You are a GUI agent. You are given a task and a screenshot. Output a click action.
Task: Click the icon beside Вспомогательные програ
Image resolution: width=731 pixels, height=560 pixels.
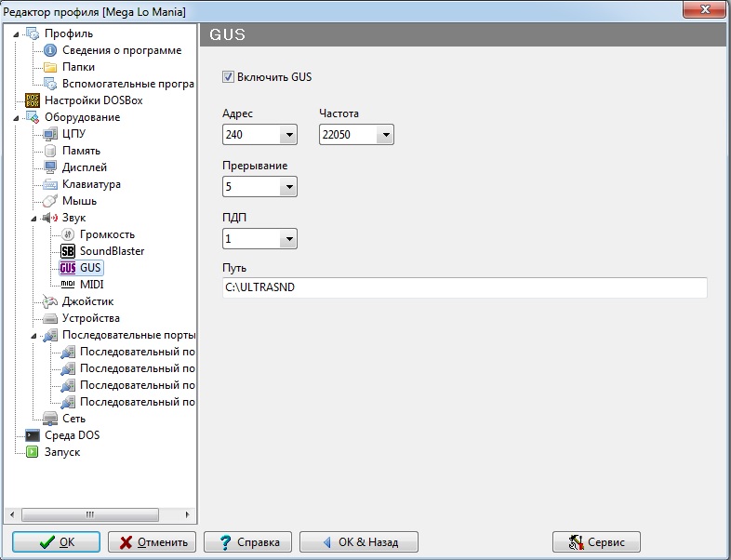pos(50,84)
